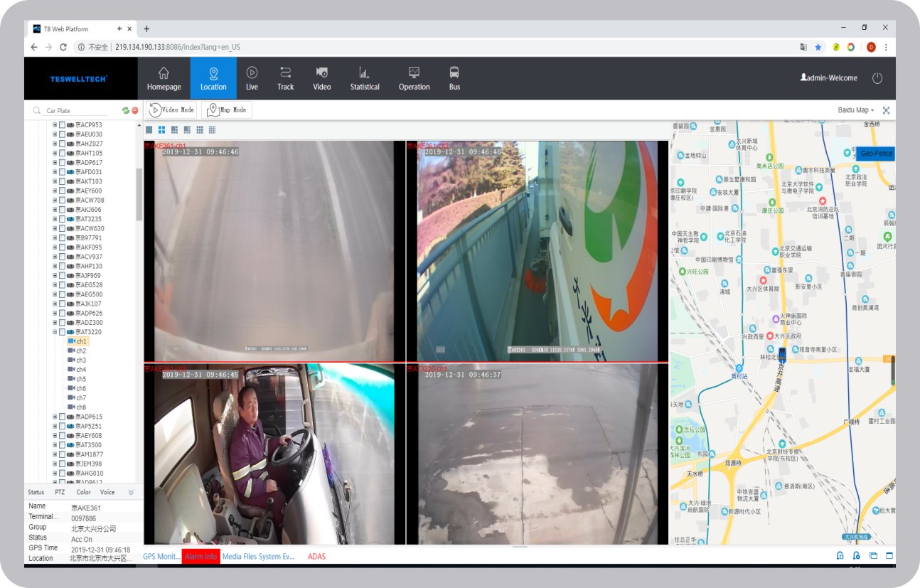The width and height of the screenshot is (920, 588).
Task: Select the sixteen-view grid layout icon
Action: pyautogui.click(x=212, y=129)
